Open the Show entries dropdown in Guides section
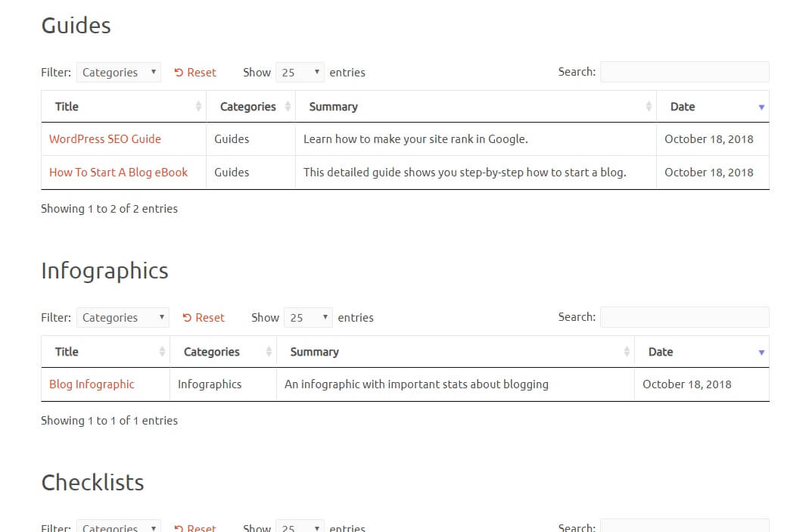 pos(300,72)
